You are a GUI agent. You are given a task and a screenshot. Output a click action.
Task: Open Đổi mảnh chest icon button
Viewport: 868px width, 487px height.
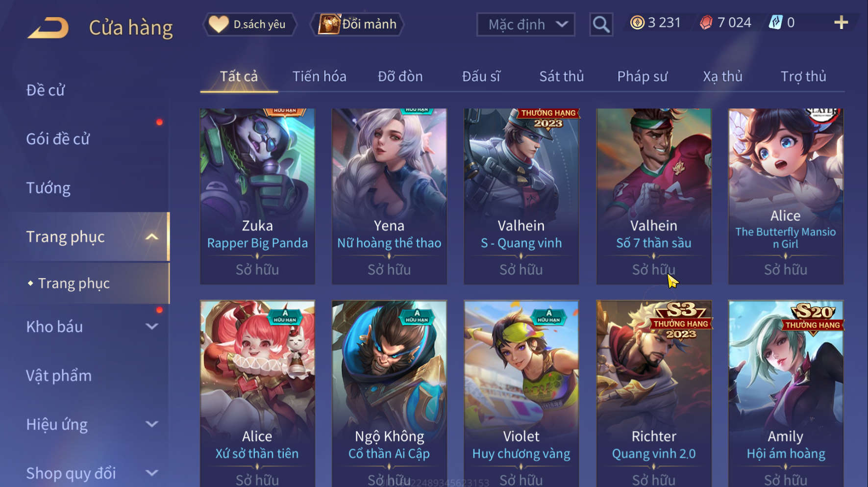357,24
